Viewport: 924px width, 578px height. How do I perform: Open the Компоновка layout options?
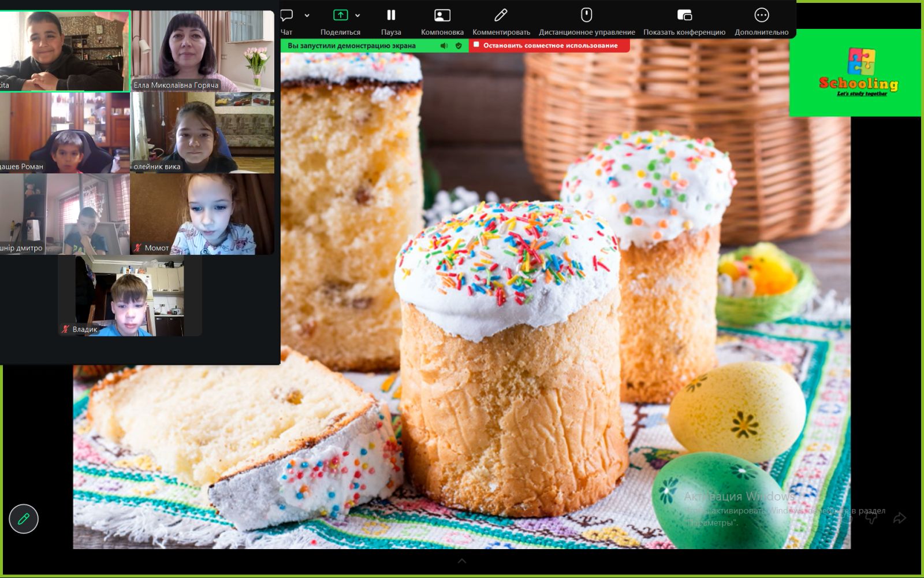(x=442, y=21)
